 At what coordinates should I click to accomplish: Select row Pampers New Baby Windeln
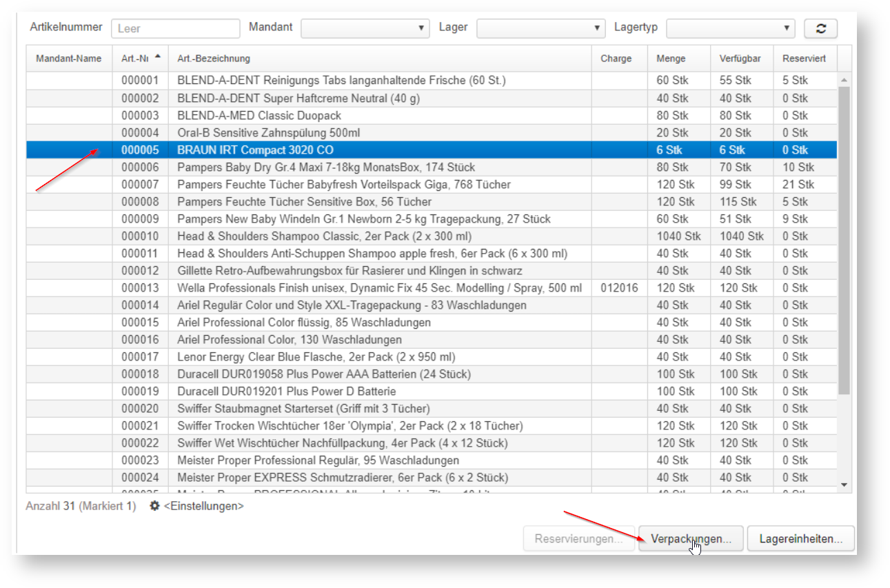tap(432, 219)
